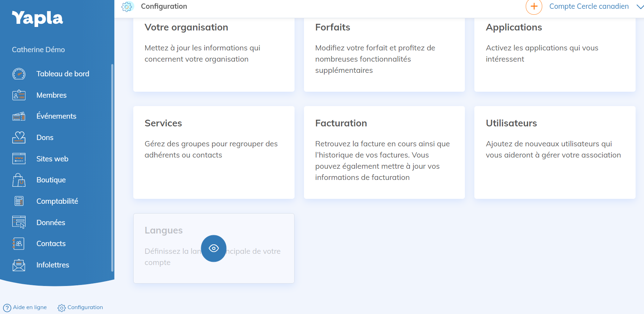Open the Utilisateurs settings card
644x314 pixels.
(555, 152)
